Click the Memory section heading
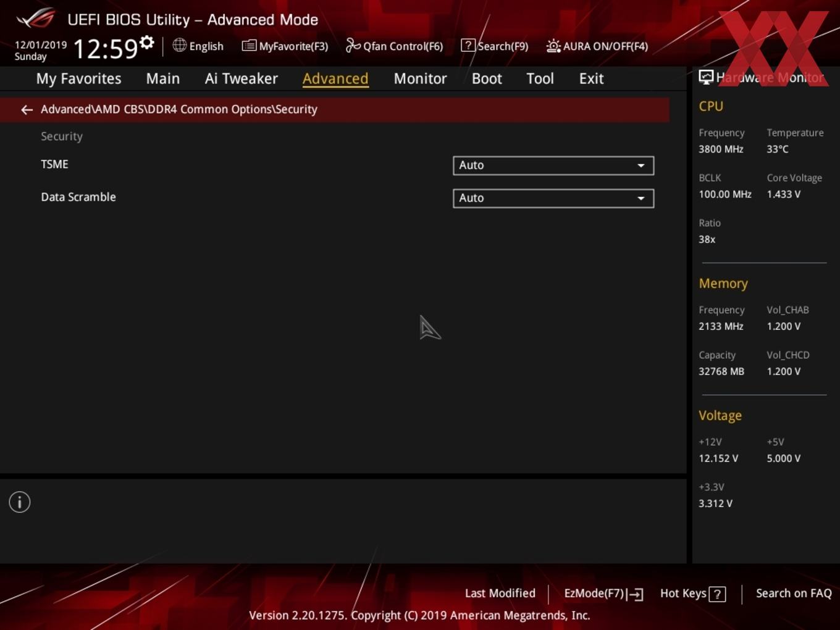This screenshot has width=840, height=630. [723, 283]
